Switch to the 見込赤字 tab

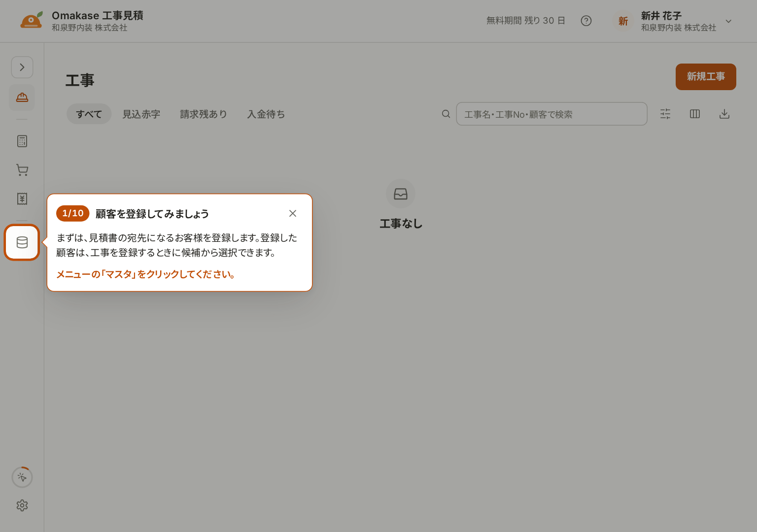click(141, 114)
